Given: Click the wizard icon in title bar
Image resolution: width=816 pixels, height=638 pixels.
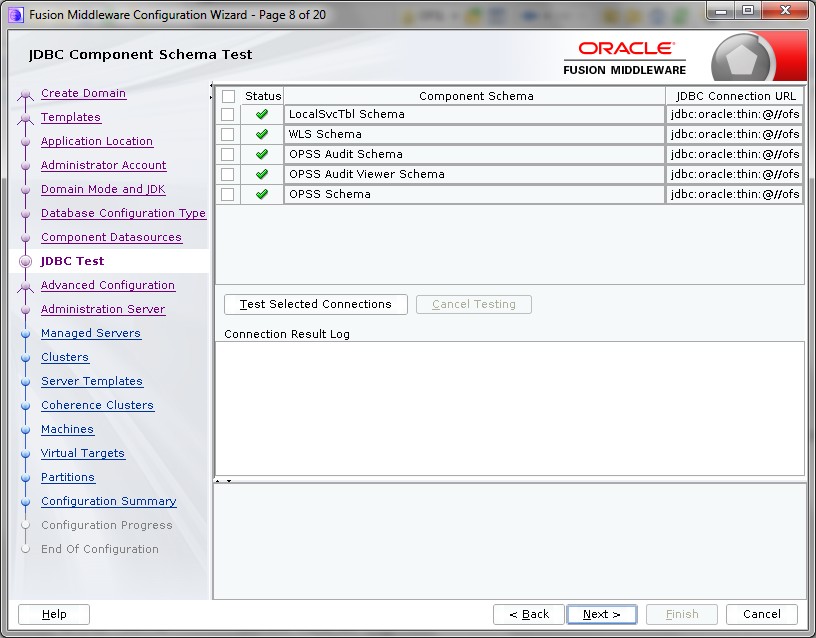Looking at the screenshot, I should 16,15.
